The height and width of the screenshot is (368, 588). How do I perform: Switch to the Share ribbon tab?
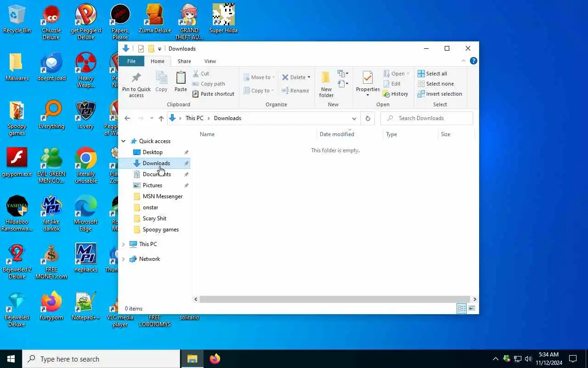point(184,61)
